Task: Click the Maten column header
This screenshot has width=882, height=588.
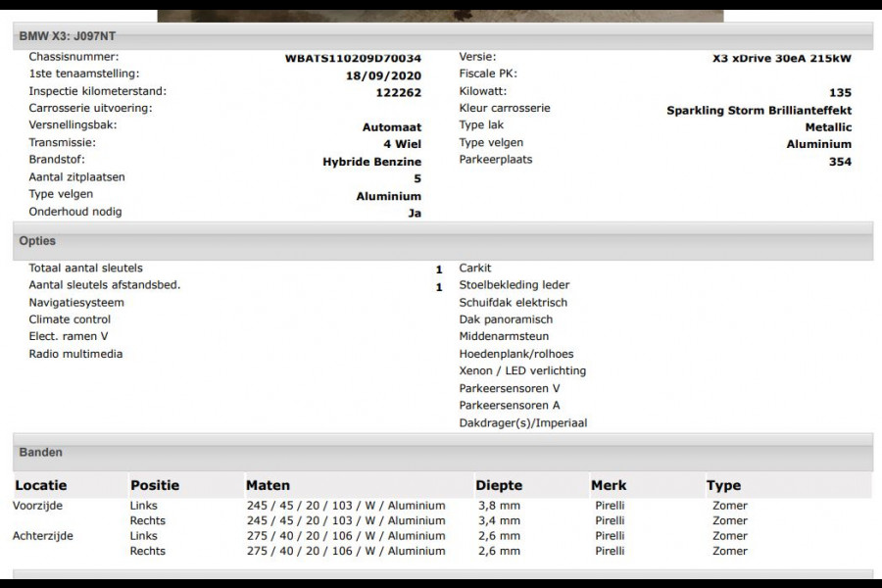Action: click(268, 485)
